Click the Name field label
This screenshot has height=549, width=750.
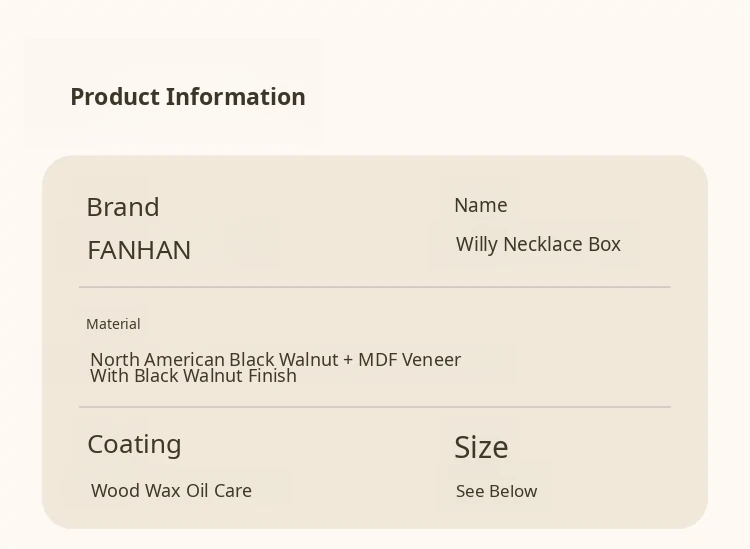click(481, 205)
